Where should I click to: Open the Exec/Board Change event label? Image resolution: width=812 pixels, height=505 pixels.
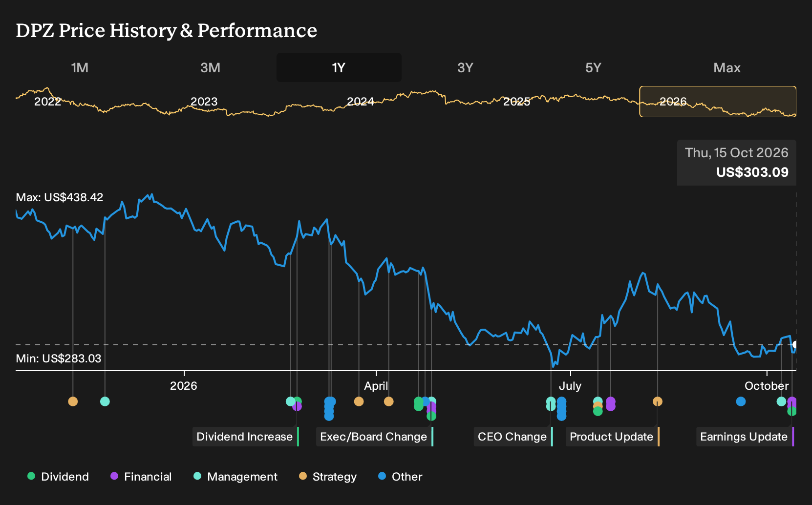tap(375, 437)
